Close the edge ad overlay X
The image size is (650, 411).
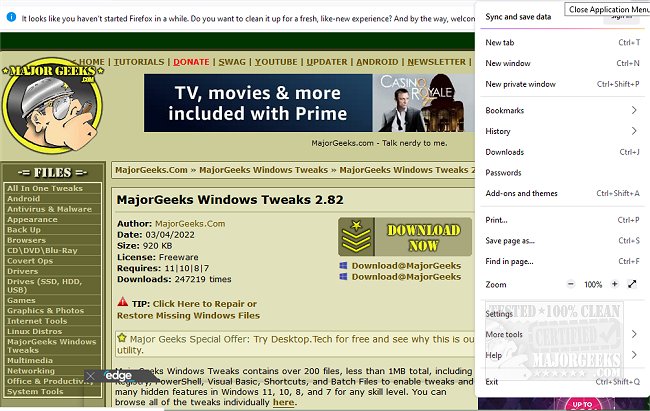[90, 376]
